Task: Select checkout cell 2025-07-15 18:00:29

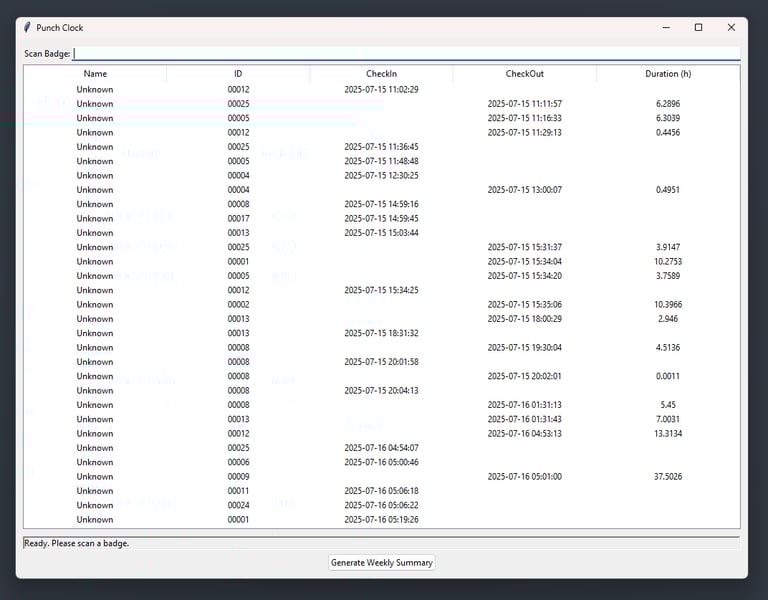Action: coord(525,319)
